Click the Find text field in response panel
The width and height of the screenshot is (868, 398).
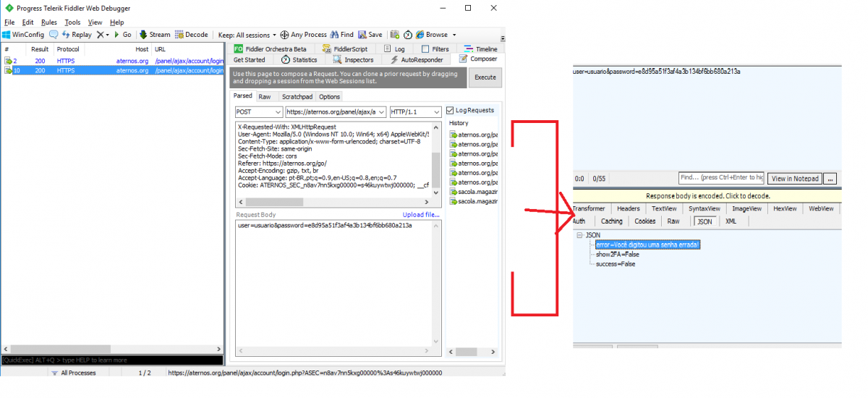(721, 177)
